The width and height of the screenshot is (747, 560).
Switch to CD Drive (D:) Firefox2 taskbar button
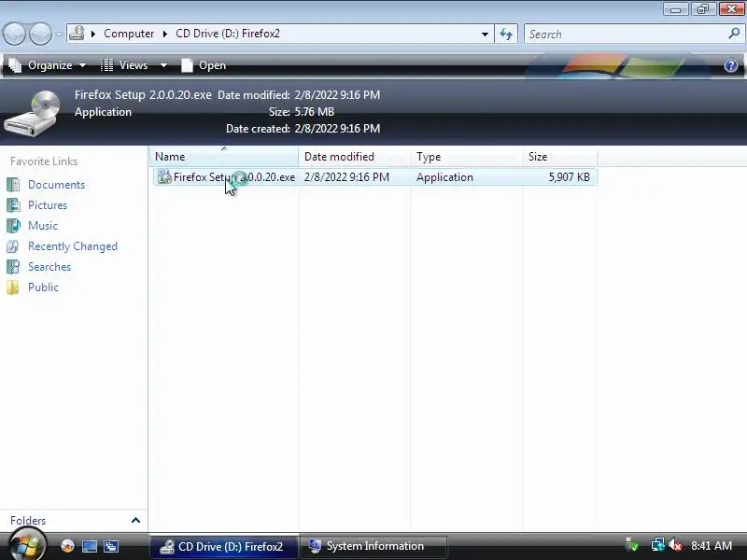224,546
